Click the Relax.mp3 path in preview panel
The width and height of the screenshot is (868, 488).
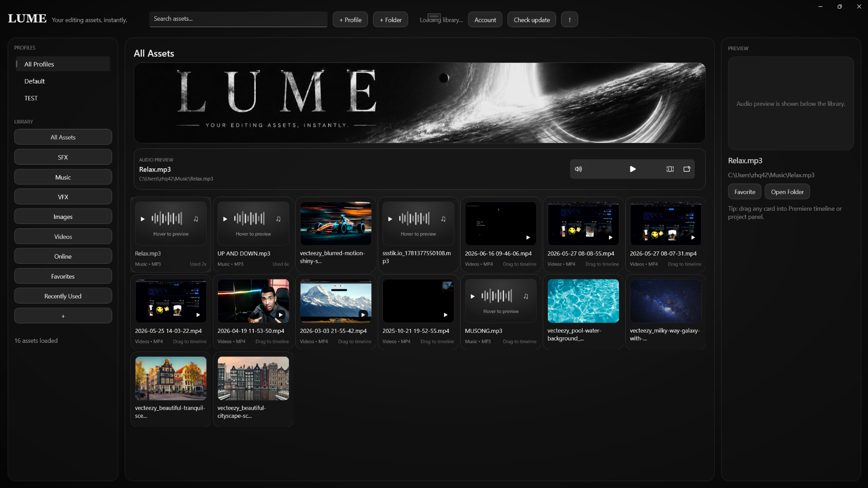click(x=771, y=175)
